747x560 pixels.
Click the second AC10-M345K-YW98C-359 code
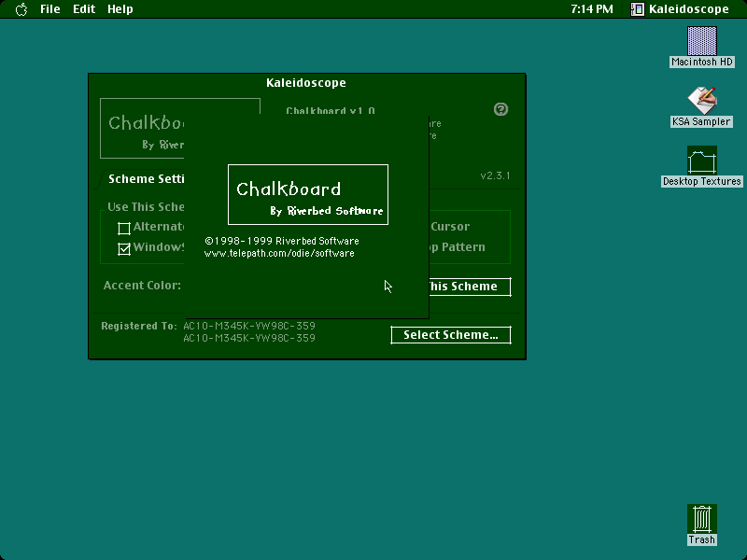tap(249, 338)
